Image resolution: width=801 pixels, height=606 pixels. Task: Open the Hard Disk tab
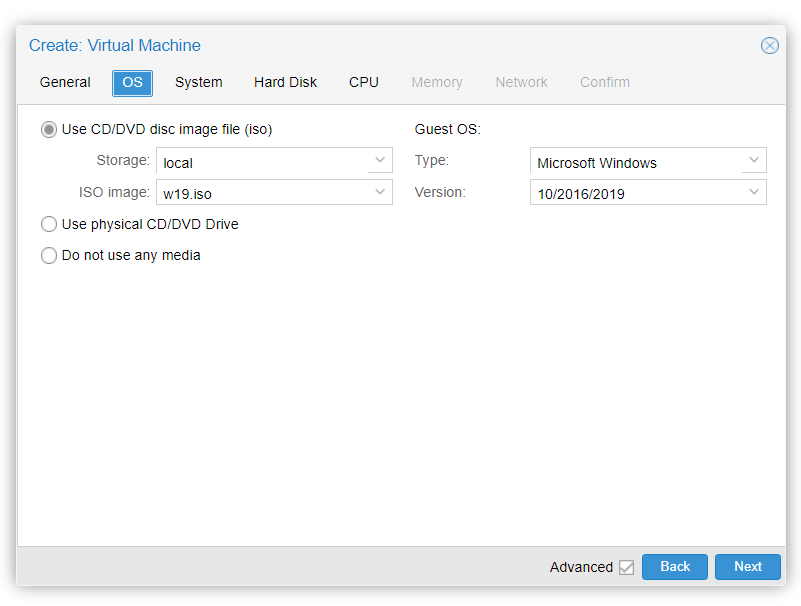point(285,82)
